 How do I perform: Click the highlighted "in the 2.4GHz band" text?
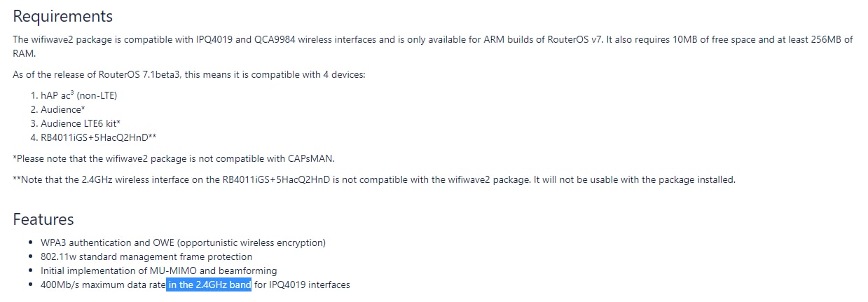pyautogui.click(x=209, y=285)
